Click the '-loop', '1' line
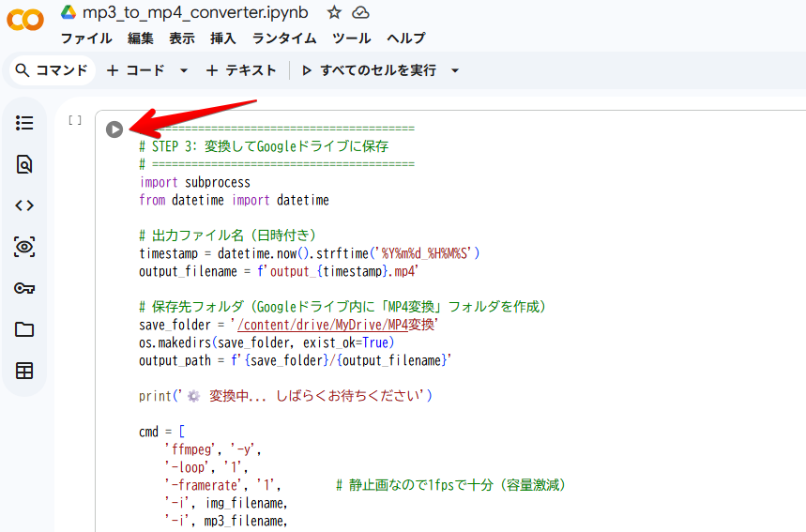This screenshot has height=532, width=806. (206, 467)
